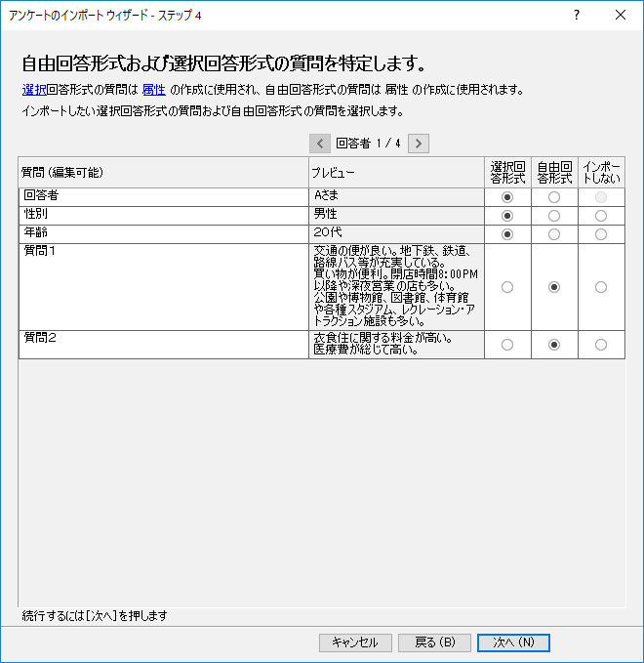Set 質問1 row to インポートしない

pos(601,287)
